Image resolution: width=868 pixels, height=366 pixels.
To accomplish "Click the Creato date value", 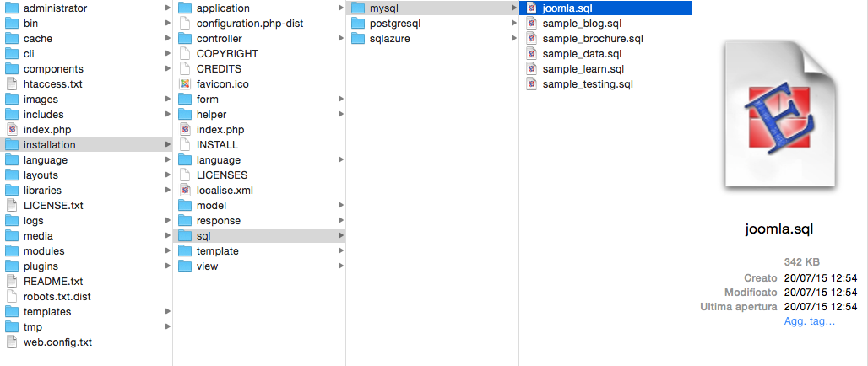I will click(821, 277).
